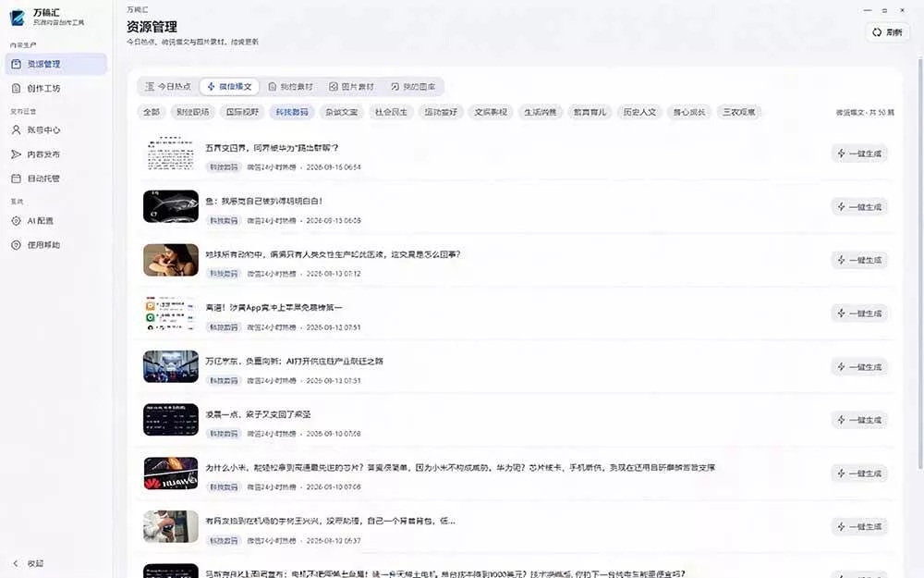
Task: Filter by the 身心成长 category
Action: coord(689,112)
